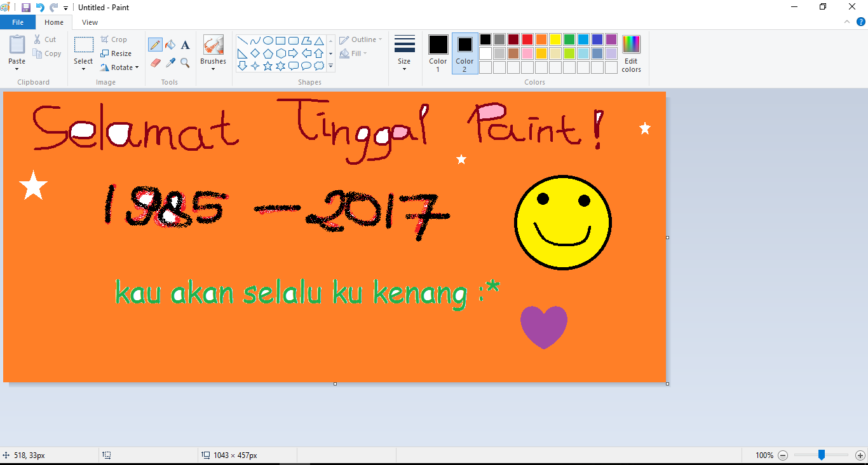This screenshot has height=465, width=868.
Task: Open the Rotate dropdown menu
Action: coord(119,67)
